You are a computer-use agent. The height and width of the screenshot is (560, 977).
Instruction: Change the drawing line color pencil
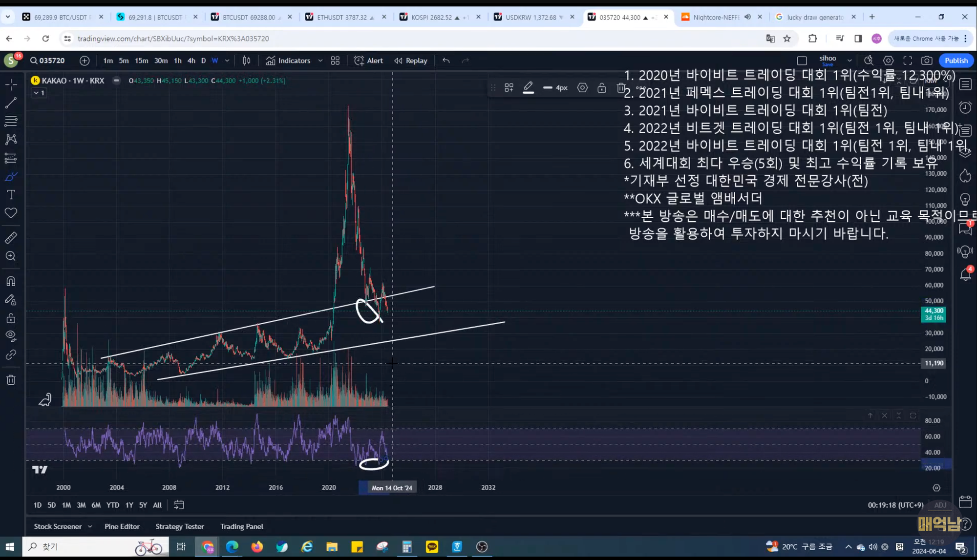coord(528,88)
